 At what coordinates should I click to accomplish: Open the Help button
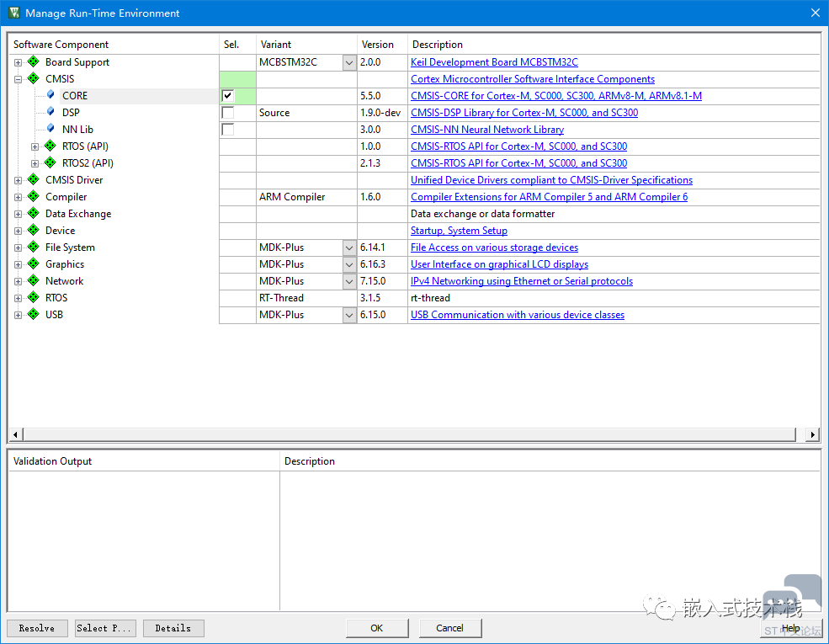coord(791,628)
